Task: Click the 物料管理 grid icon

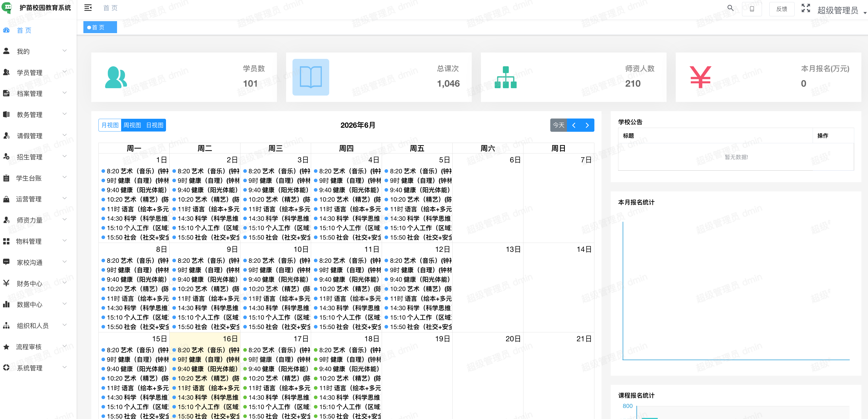Action: (x=6, y=241)
